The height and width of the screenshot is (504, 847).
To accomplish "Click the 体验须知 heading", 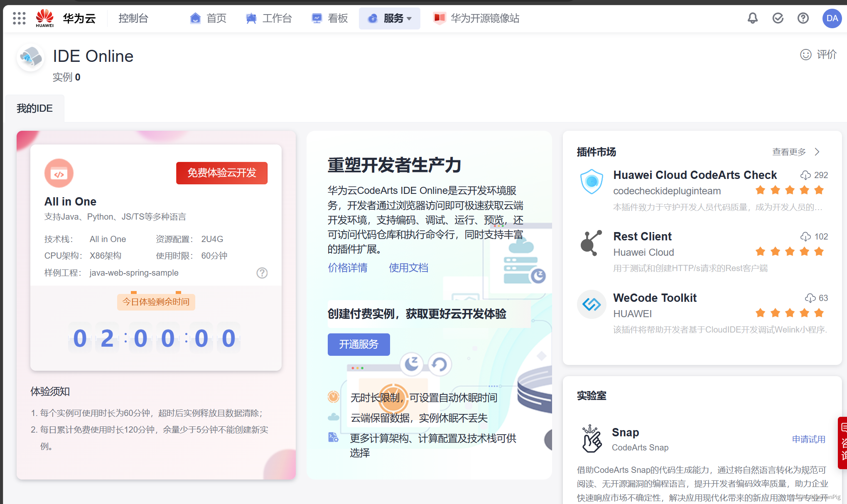I will click(50, 391).
